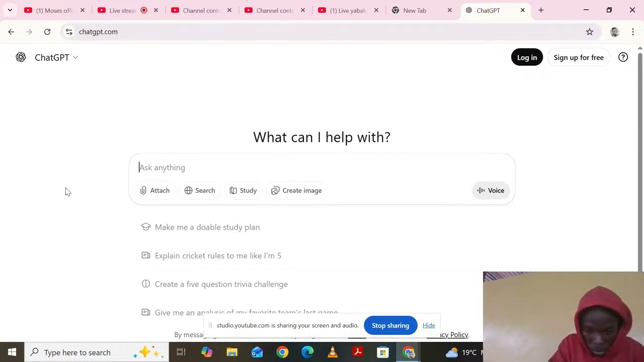This screenshot has height=362, width=644.
Task: Click Sign up for free
Action: (579, 57)
